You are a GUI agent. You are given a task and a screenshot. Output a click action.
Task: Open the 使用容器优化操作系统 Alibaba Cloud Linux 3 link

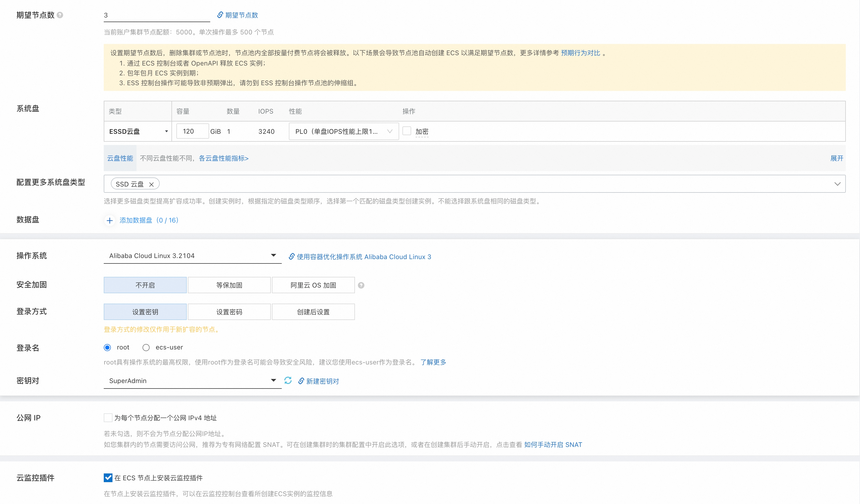(364, 257)
